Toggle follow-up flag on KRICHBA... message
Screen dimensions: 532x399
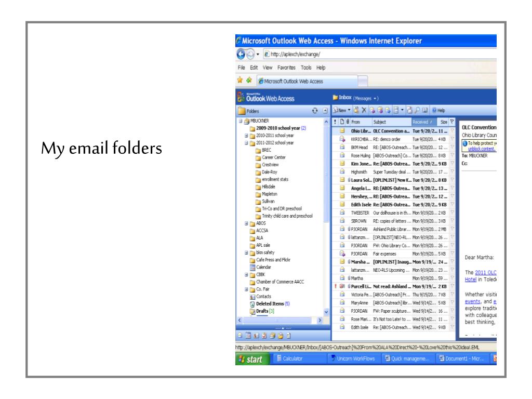point(452,139)
